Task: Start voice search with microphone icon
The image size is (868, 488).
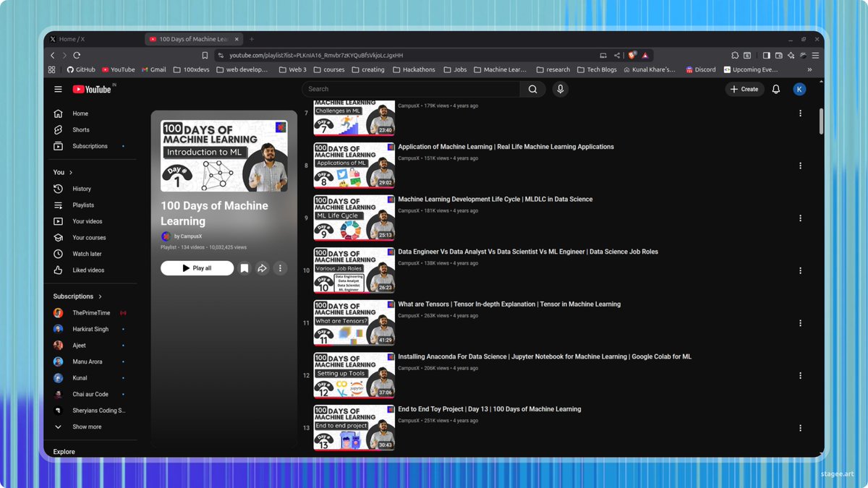Action: [x=559, y=89]
